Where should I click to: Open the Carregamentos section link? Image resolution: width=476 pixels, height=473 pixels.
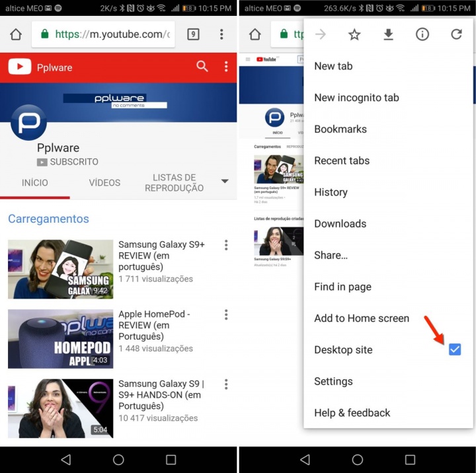click(48, 219)
